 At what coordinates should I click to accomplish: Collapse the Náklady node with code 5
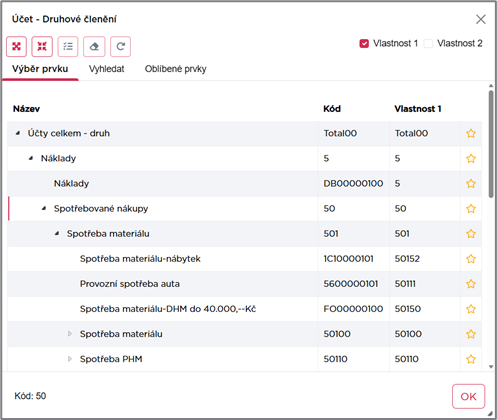pyautogui.click(x=31, y=159)
